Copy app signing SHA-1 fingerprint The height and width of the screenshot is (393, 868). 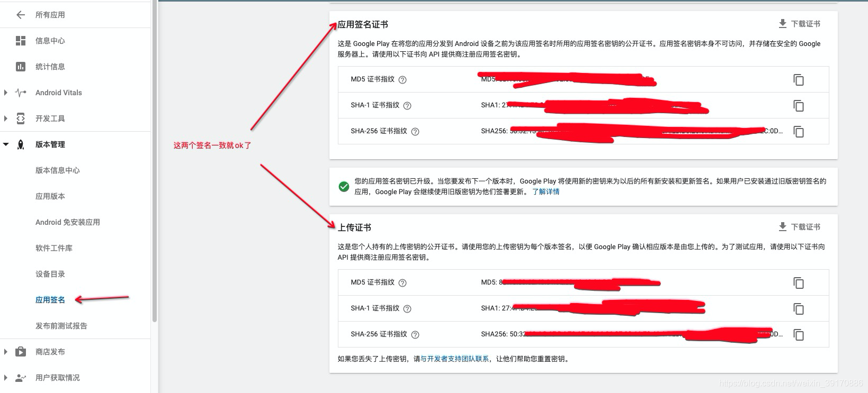(x=799, y=106)
